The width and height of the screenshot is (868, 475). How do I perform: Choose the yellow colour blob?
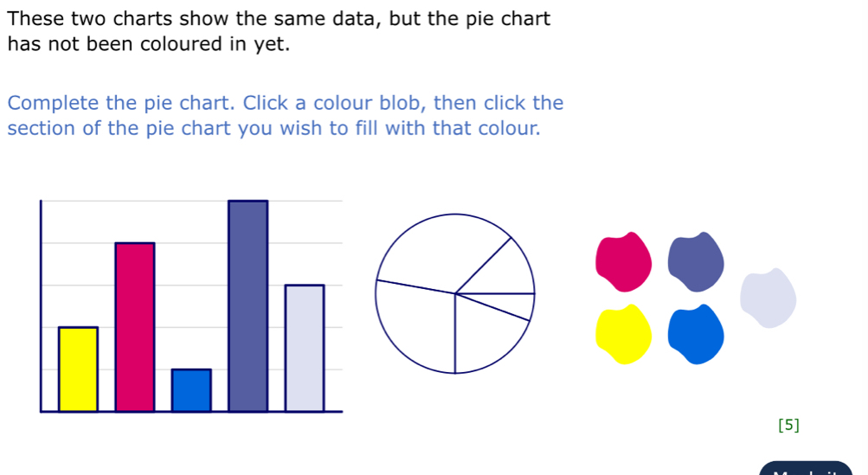(623, 334)
